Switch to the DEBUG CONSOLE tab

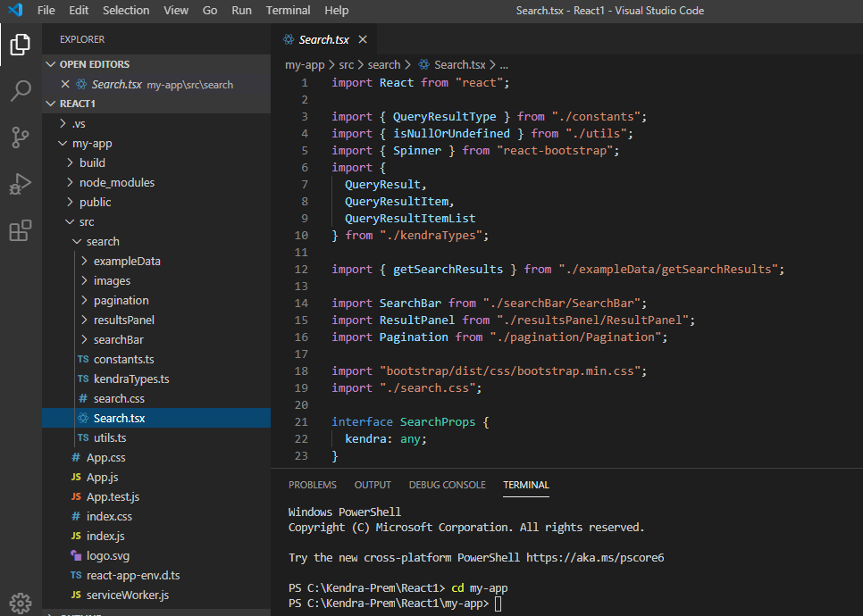(x=447, y=485)
